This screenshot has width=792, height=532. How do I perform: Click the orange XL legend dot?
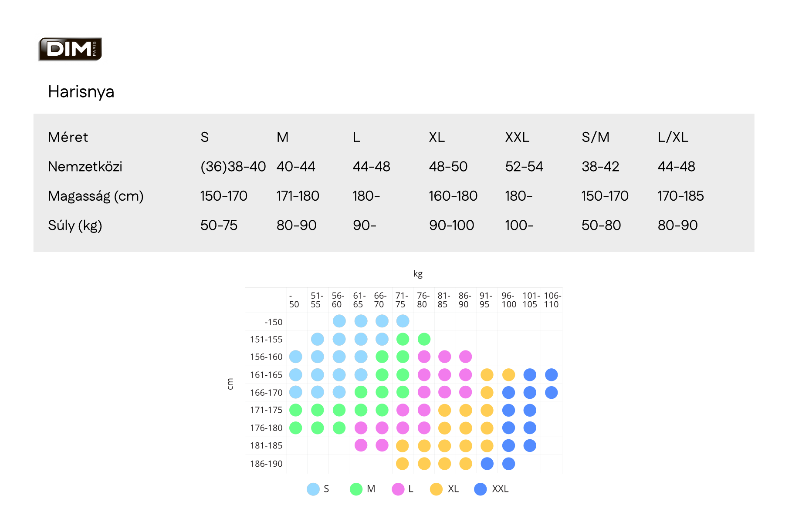(x=436, y=489)
